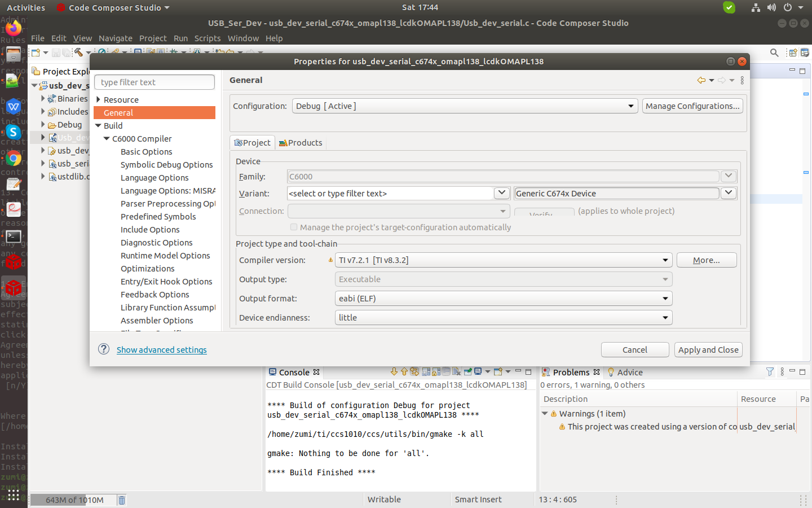This screenshot has width=812, height=508.
Task: Click the back arrow in Properties dialog
Action: pyautogui.click(x=701, y=80)
